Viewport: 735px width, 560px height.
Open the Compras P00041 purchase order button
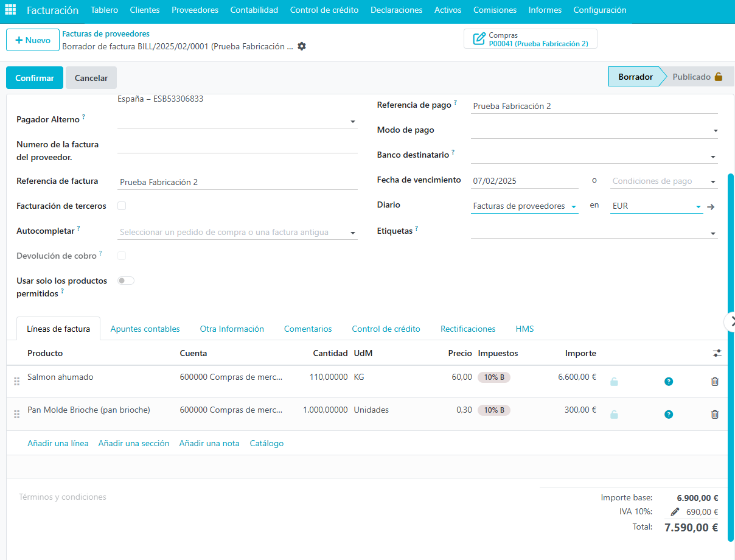click(531, 39)
